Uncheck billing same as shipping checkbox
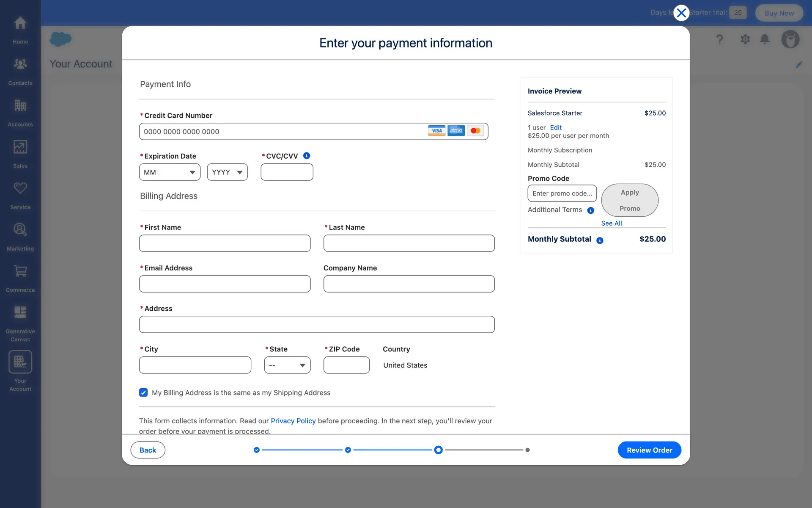The image size is (812, 508). click(x=143, y=392)
